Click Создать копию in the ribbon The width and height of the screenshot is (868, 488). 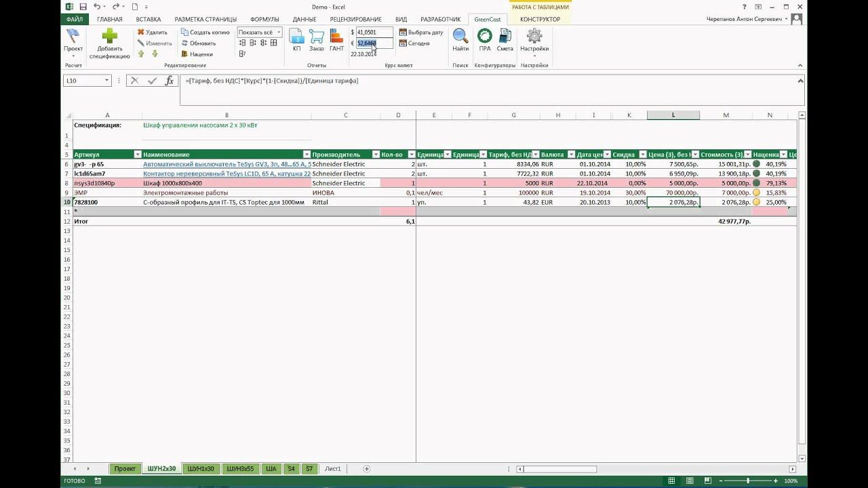pos(205,33)
